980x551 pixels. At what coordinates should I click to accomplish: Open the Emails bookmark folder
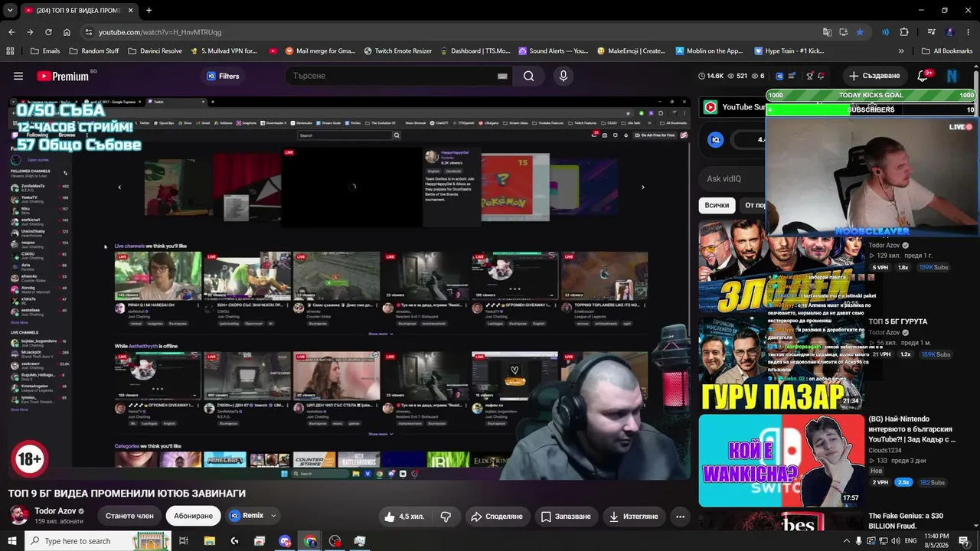(x=45, y=51)
